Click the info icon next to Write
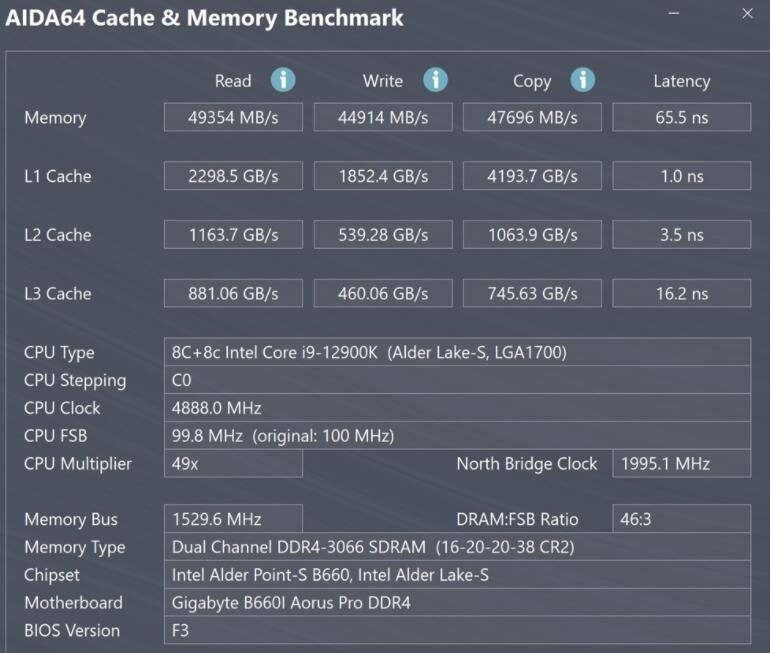 click(435, 80)
